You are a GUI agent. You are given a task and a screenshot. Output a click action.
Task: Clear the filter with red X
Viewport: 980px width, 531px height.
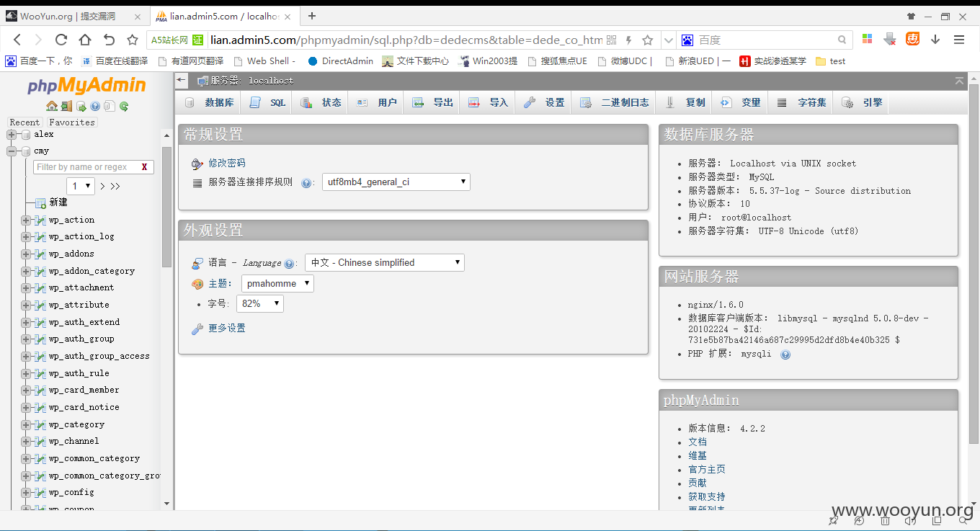144,167
